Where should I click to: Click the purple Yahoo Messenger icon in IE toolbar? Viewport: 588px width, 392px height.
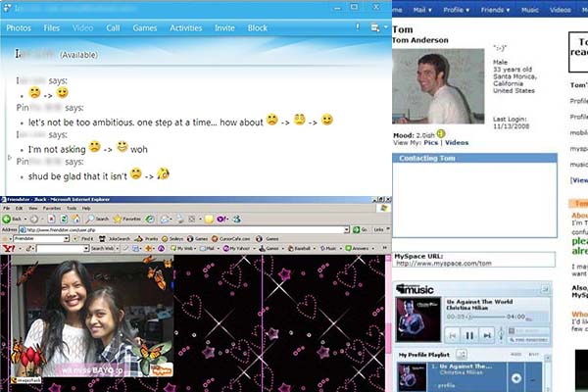[221, 219]
